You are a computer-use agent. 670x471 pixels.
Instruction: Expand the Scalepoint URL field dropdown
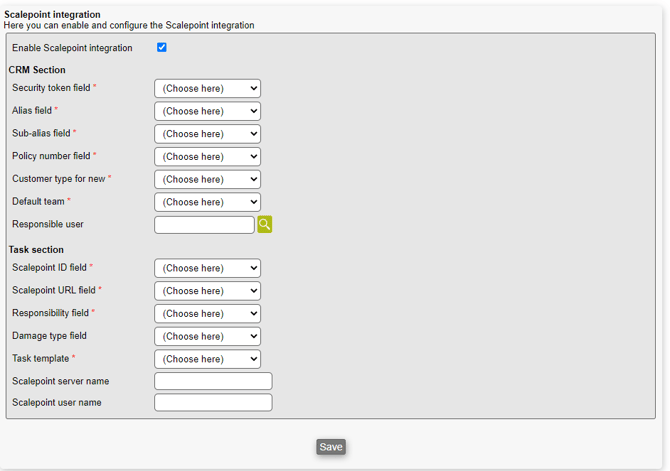click(x=207, y=291)
